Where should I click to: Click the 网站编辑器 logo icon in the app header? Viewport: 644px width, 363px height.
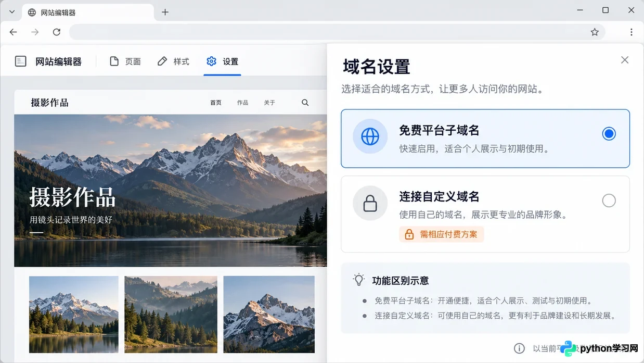21,61
